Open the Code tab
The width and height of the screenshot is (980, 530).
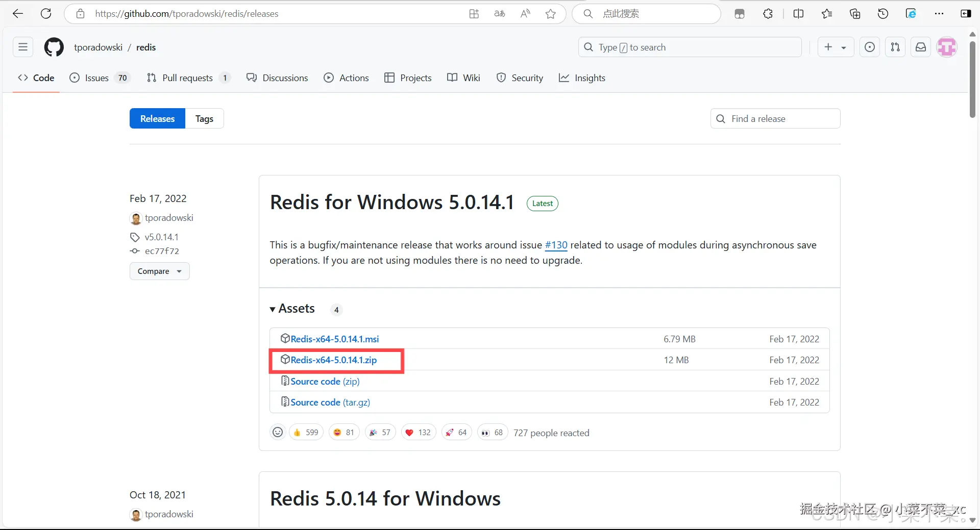point(36,78)
